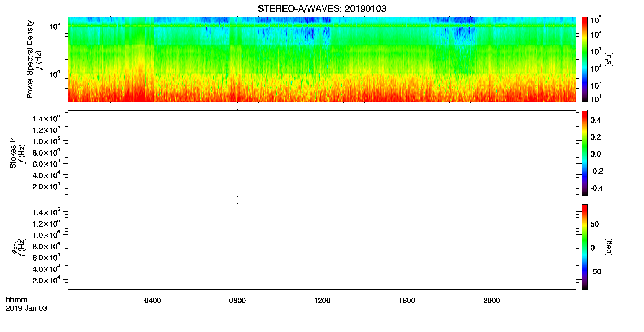Image resolution: width=644 pixels, height=332 pixels.
Task: Click the Power Spectral Density axis label
Action: (x=30, y=59)
